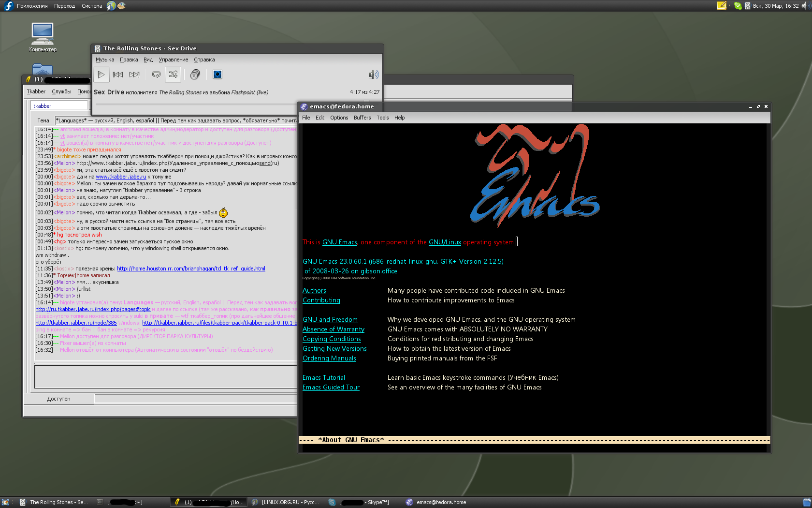The width and height of the screenshot is (812, 508).
Task: Open the Emacs Tutorial link
Action: [324, 378]
